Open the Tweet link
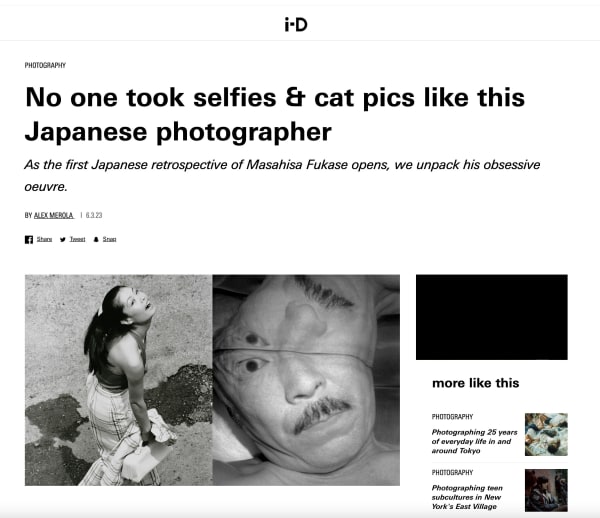This screenshot has height=518, width=600. [77, 239]
